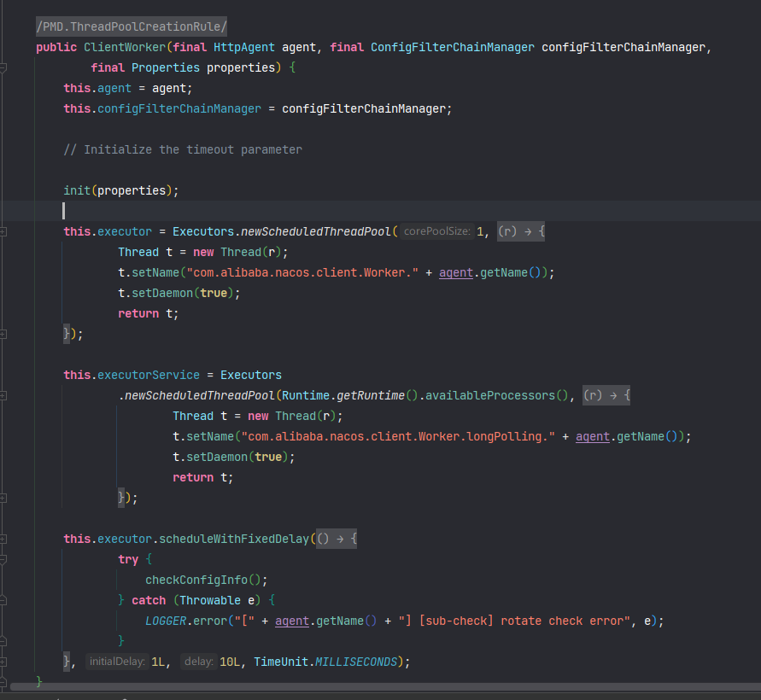Toggle fold marker beside scheduleWithFixedDelay line

(x=3, y=539)
